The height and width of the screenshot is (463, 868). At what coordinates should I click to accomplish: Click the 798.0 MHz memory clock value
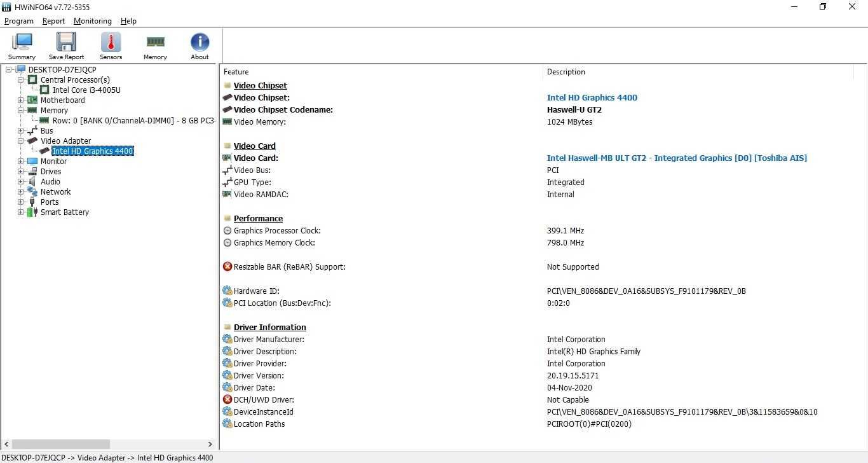click(x=565, y=242)
